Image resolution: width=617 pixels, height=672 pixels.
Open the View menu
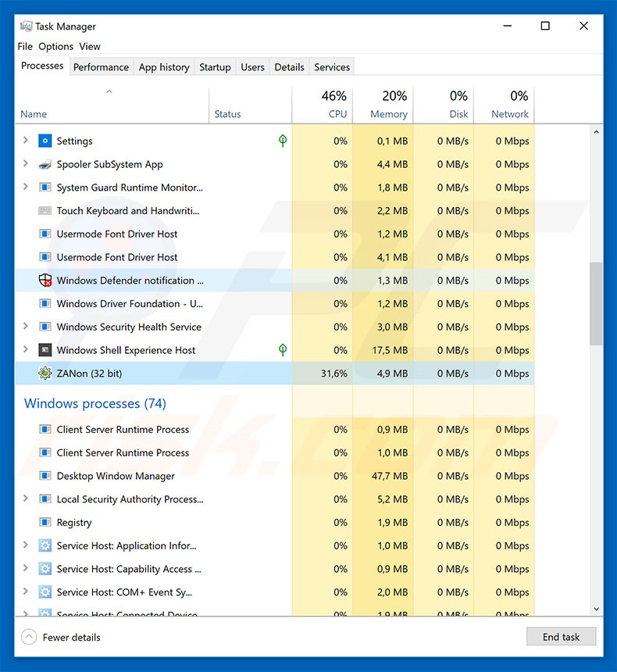[90, 46]
